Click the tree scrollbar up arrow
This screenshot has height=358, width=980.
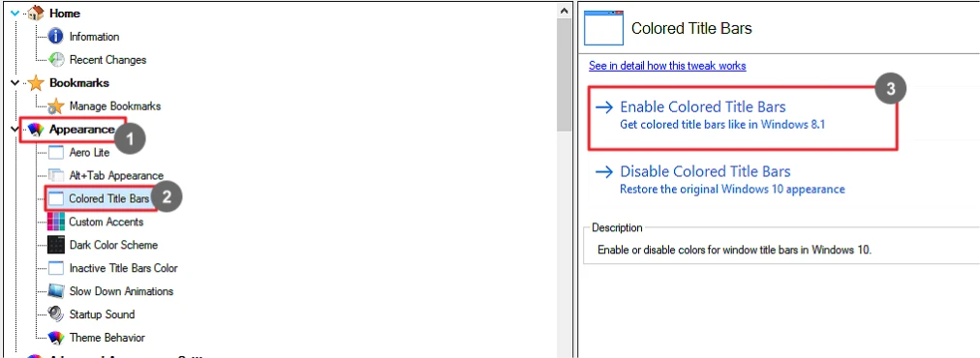pyautogui.click(x=565, y=10)
